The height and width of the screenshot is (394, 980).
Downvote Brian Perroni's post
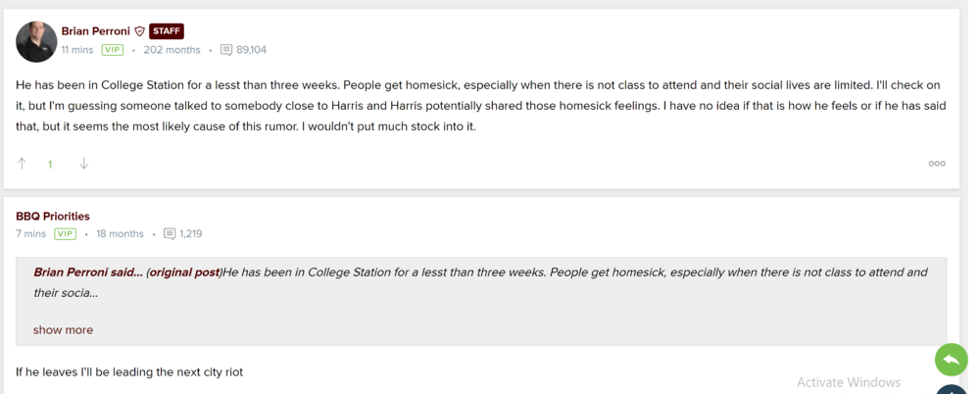84,164
